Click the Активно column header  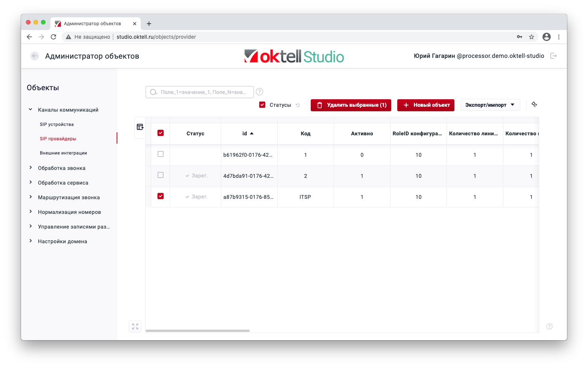tap(362, 133)
